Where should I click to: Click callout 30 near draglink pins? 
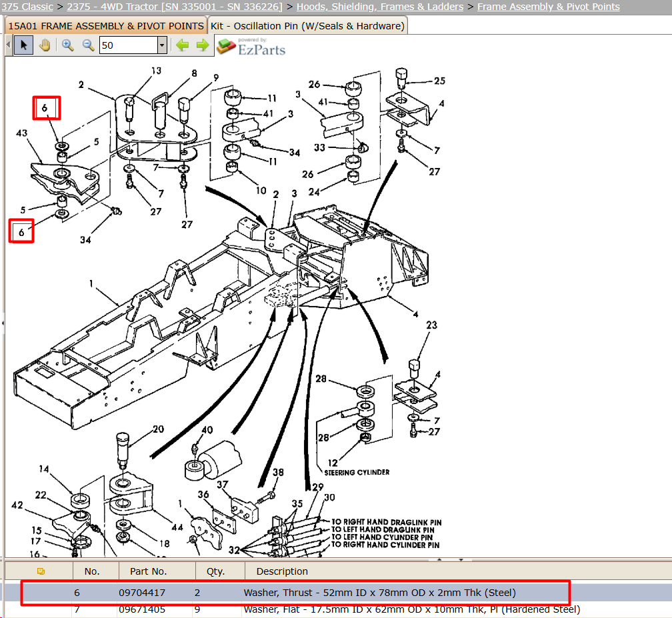pyautogui.click(x=329, y=497)
